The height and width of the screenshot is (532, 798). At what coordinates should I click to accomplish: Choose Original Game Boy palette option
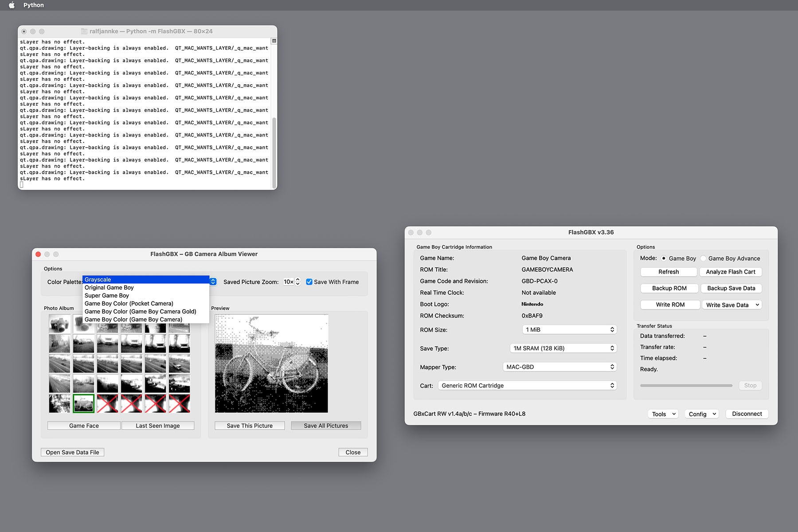(x=109, y=288)
